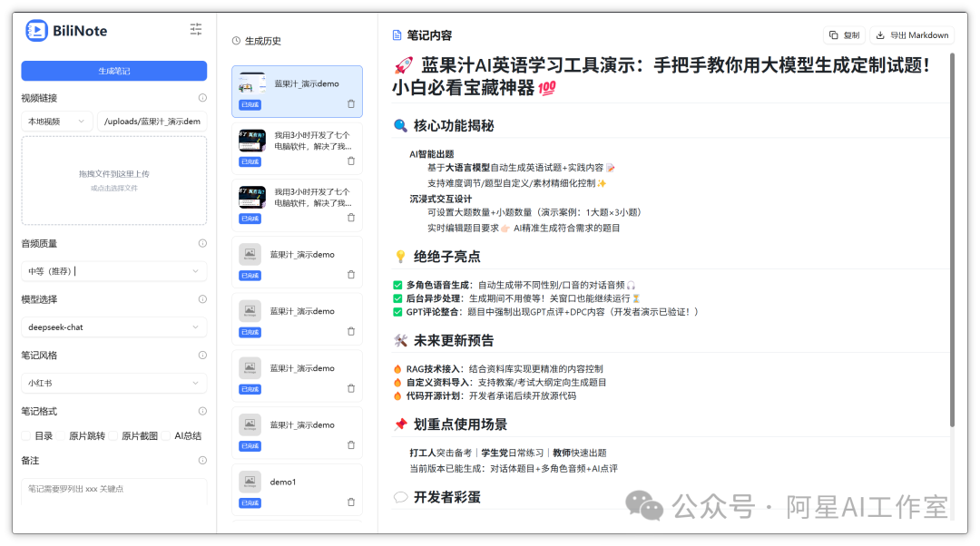980x546 pixels.
Task: Delete the second 我用3小时开发了七个 history entry
Action: [351, 218]
